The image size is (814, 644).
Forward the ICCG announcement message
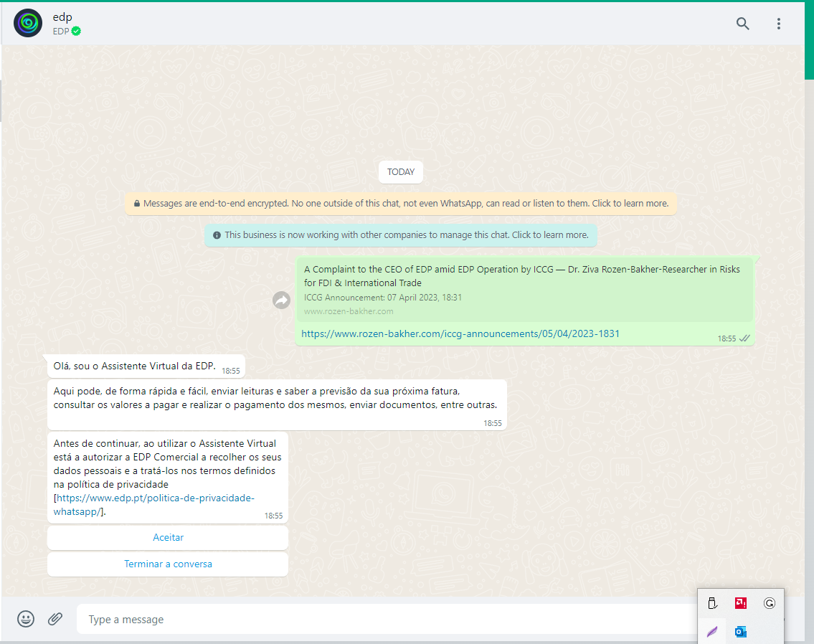[x=281, y=300]
